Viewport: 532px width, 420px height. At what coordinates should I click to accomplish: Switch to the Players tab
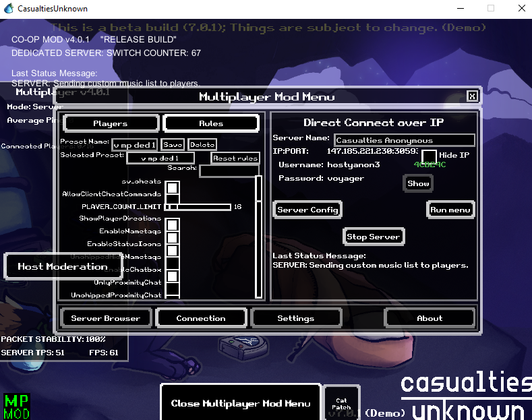click(x=111, y=123)
